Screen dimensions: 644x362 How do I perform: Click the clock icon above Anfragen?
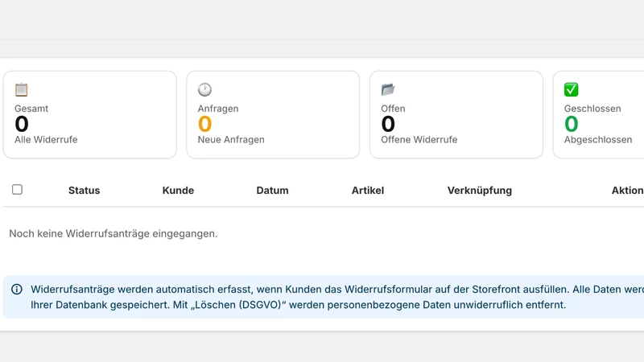[204, 89]
